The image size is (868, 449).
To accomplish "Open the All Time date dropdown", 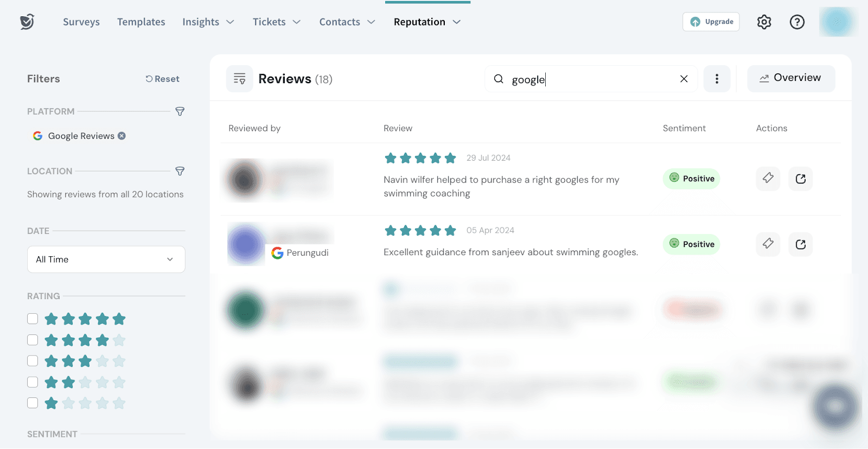I will coord(106,260).
